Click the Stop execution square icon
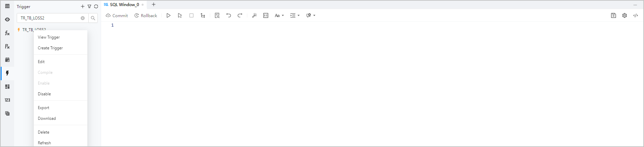644x147 pixels. (x=191, y=15)
